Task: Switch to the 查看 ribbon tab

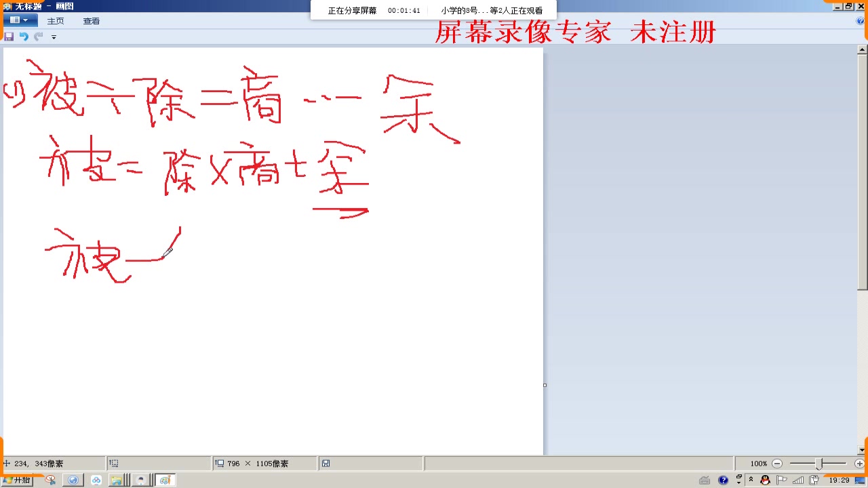Action: pyautogui.click(x=91, y=21)
